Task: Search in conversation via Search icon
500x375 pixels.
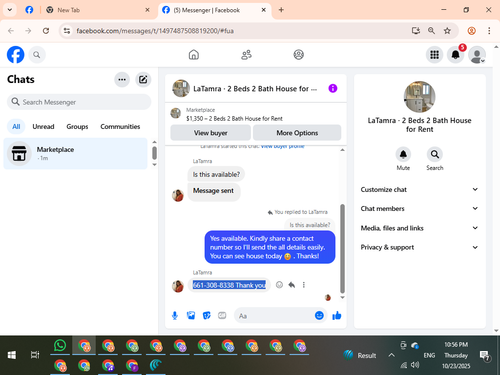Action: click(x=435, y=154)
